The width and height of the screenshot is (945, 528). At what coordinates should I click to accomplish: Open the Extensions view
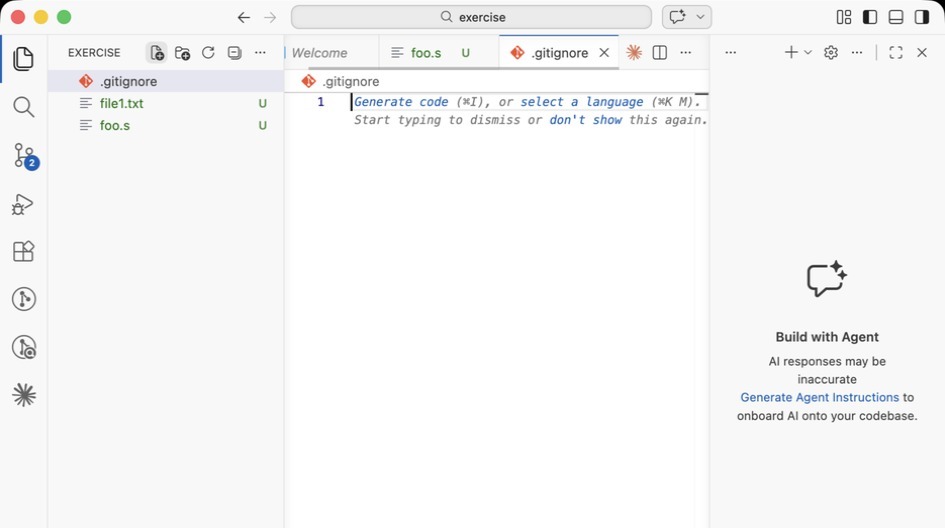coord(24,251)
